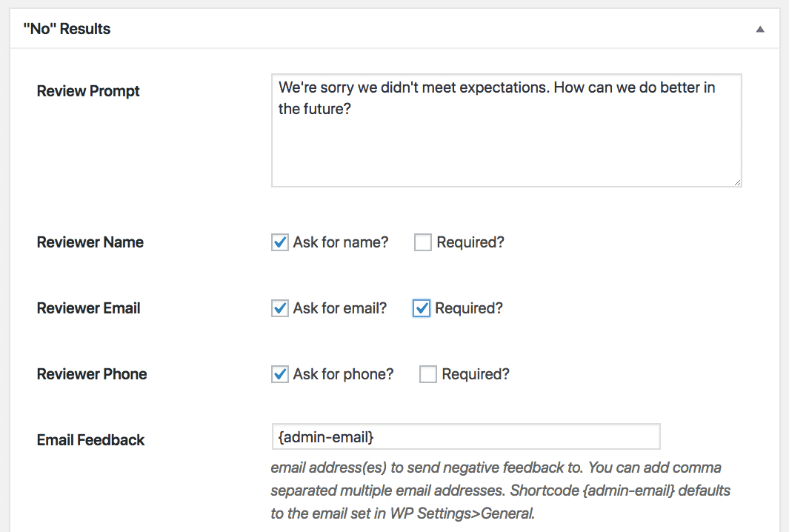This screenshot has height=532, width=789.
Task: Disable Required for Reviewer Email
Action: 421,308
